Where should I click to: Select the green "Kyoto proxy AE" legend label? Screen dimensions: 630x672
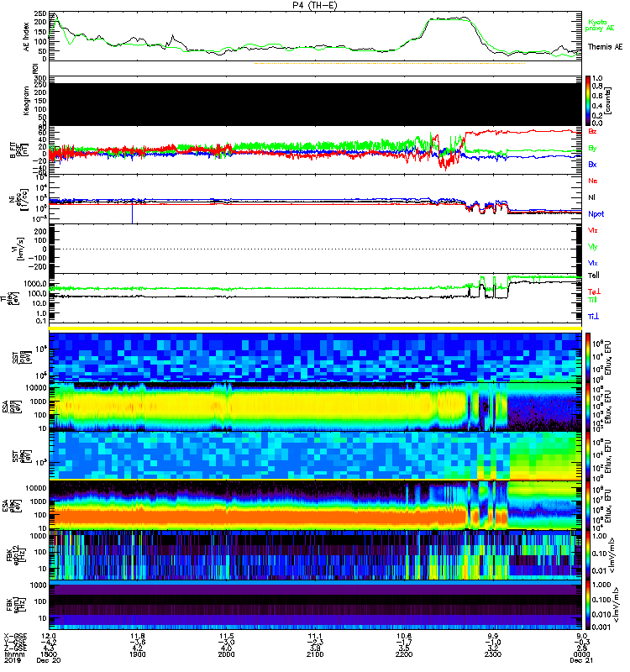600,25
